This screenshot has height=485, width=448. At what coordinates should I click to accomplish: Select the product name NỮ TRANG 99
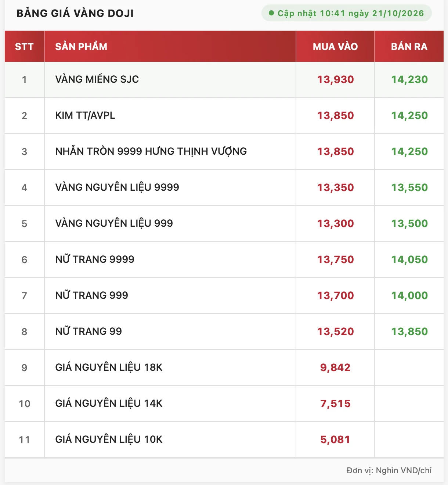coord(88,331)
